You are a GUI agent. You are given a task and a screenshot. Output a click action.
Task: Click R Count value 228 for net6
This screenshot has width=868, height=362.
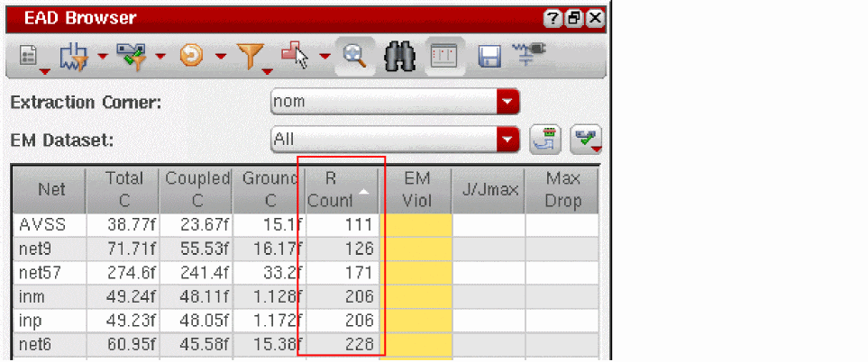click(358, 345)
